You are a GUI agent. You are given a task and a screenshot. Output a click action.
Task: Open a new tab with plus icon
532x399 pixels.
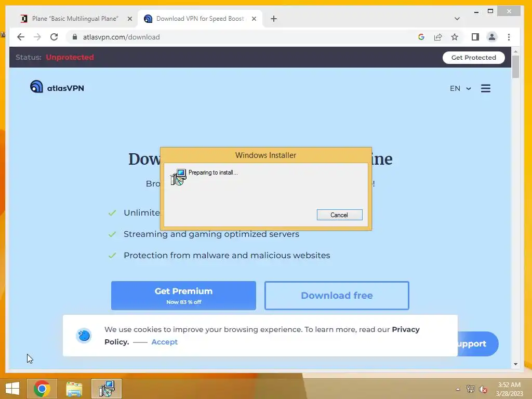pyautogui.click(x=274, y=19)
